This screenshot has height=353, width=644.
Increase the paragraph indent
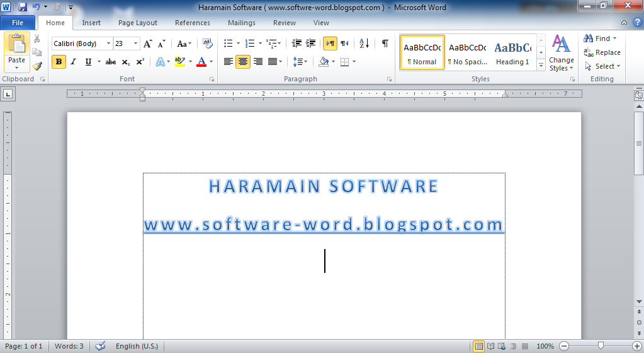pos(311,43)
